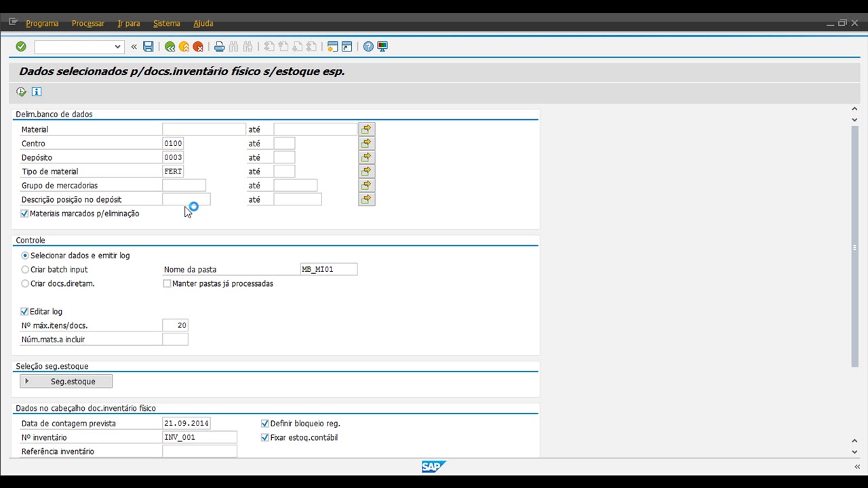
Task: Click the Depósito field with 0003
Action: pyautogui.click(x=173, y=157)
